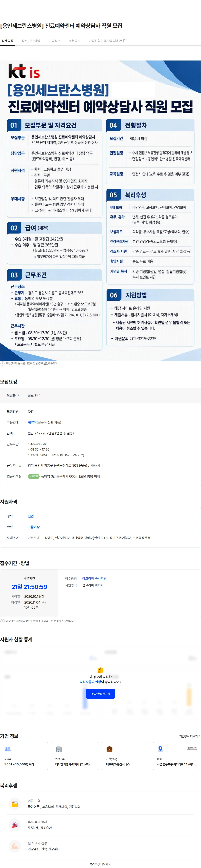This screenshot has height=868, width=201.
Task: Click the 진료예약 recruitment field value
Action: [x=34, y=395]
